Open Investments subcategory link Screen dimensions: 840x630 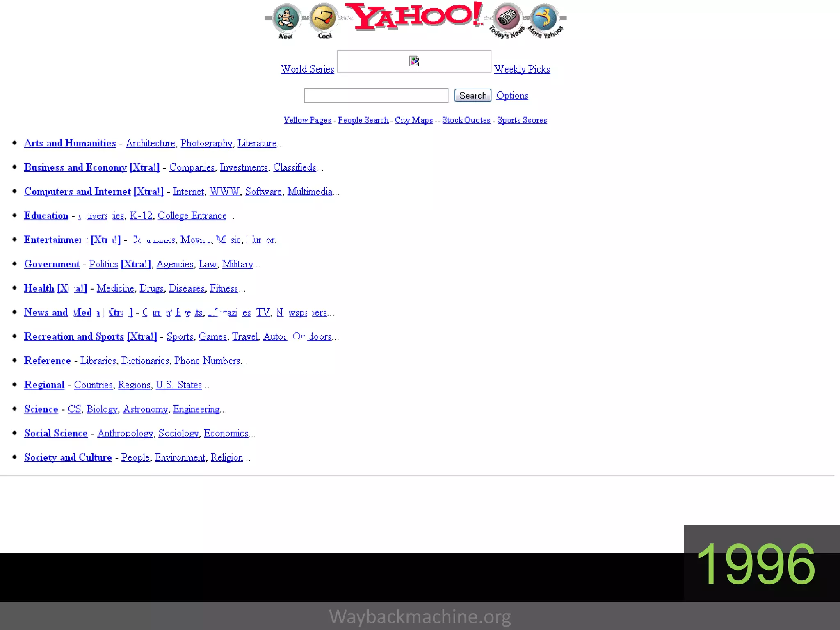click(244, 167)
